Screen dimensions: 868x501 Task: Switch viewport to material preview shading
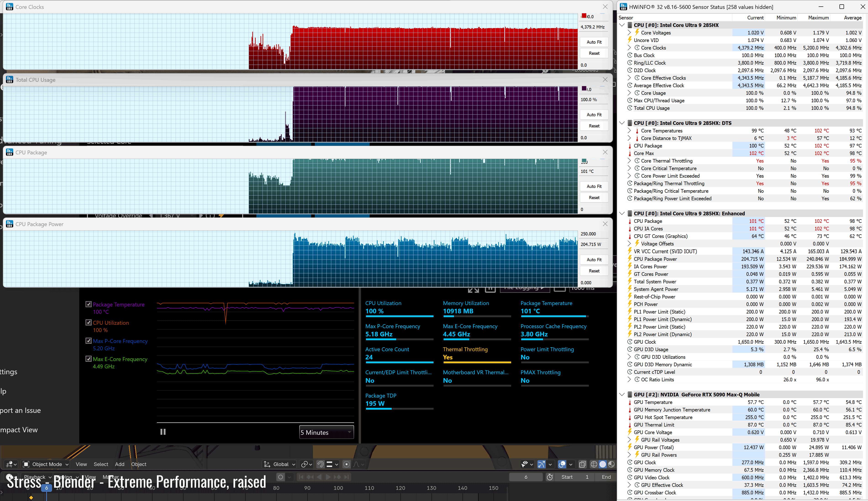tap(611, 464)
